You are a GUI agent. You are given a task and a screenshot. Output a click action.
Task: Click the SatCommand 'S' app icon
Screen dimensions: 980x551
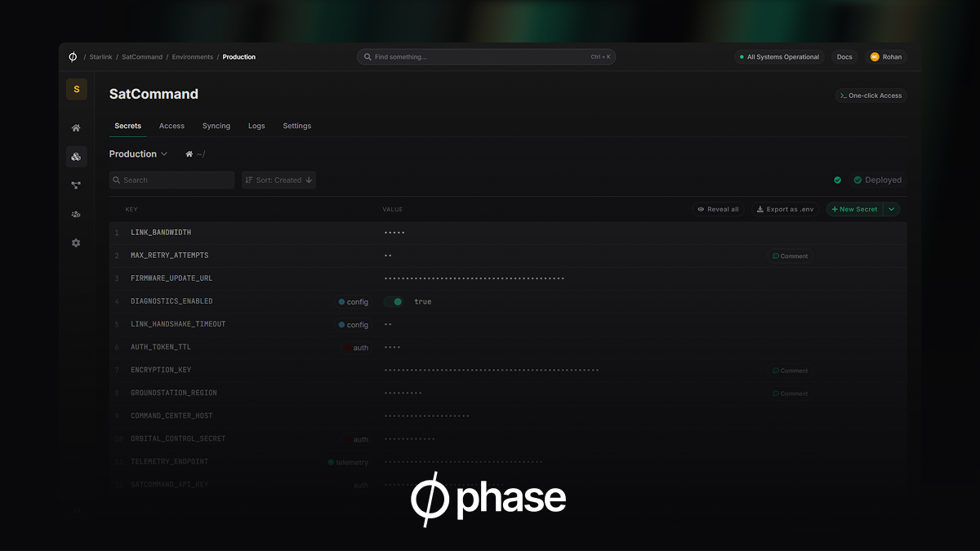coord(76,88)
